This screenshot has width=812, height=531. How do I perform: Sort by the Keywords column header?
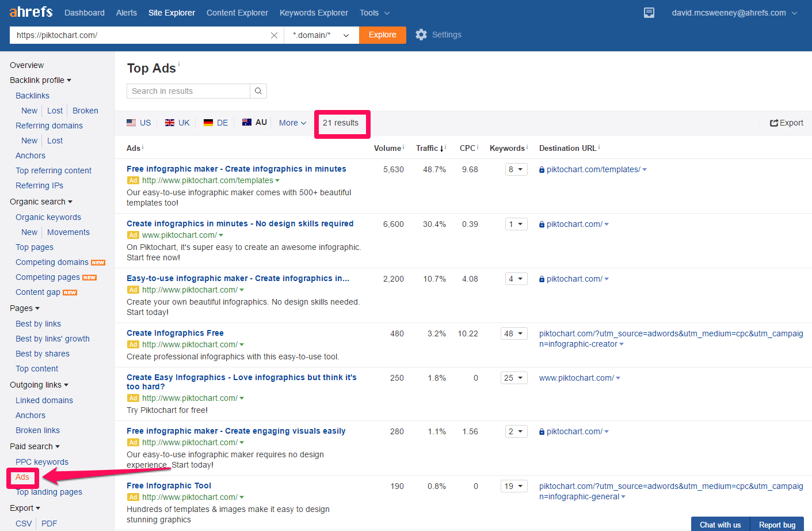[x=507, y=148]
